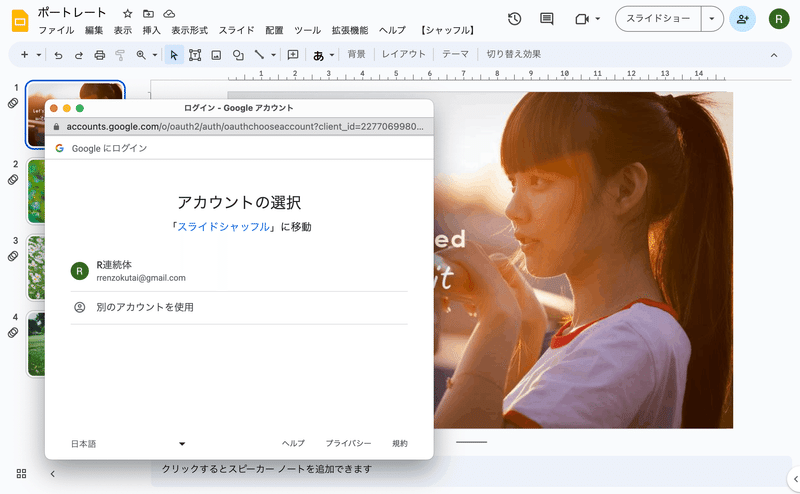The width and height of the screenshot is (800, 494).
Task: Collapse the filmstrip panel arrow
Action: tap(53, 474)
